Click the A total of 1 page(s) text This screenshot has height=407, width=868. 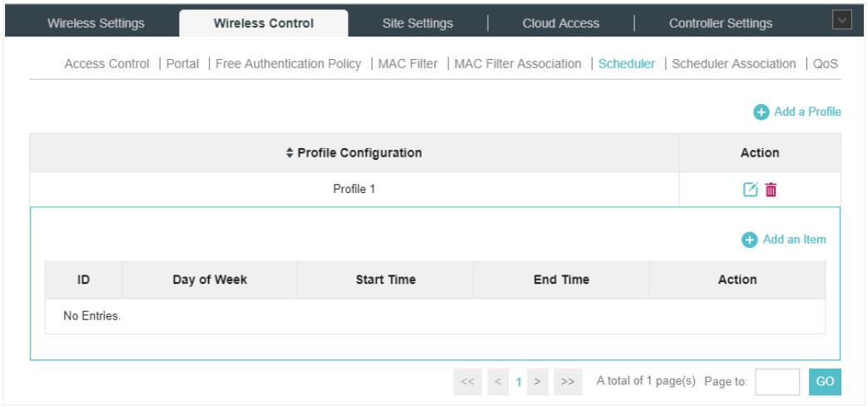[646, 381]
